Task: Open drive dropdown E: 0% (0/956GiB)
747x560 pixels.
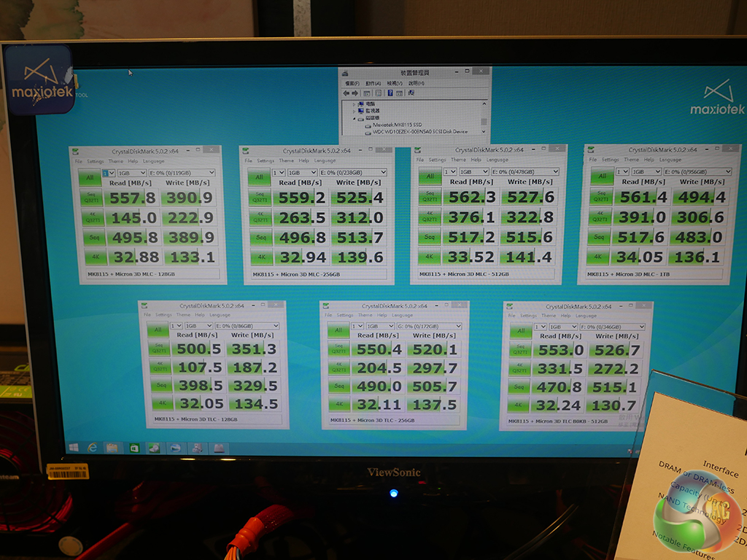Action: click(x=697, y=172)
